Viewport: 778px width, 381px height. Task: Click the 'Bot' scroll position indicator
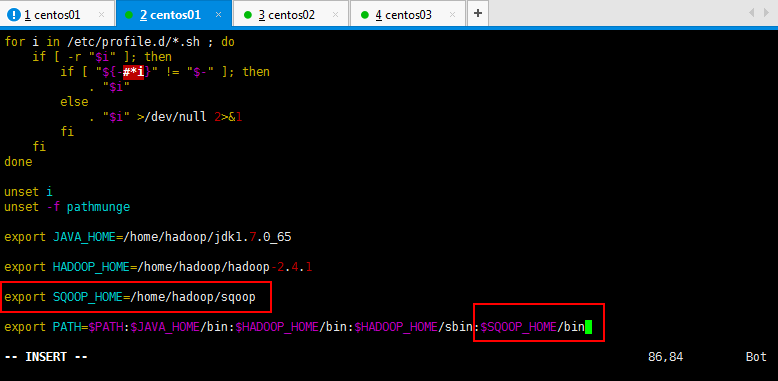click(756, 357)
